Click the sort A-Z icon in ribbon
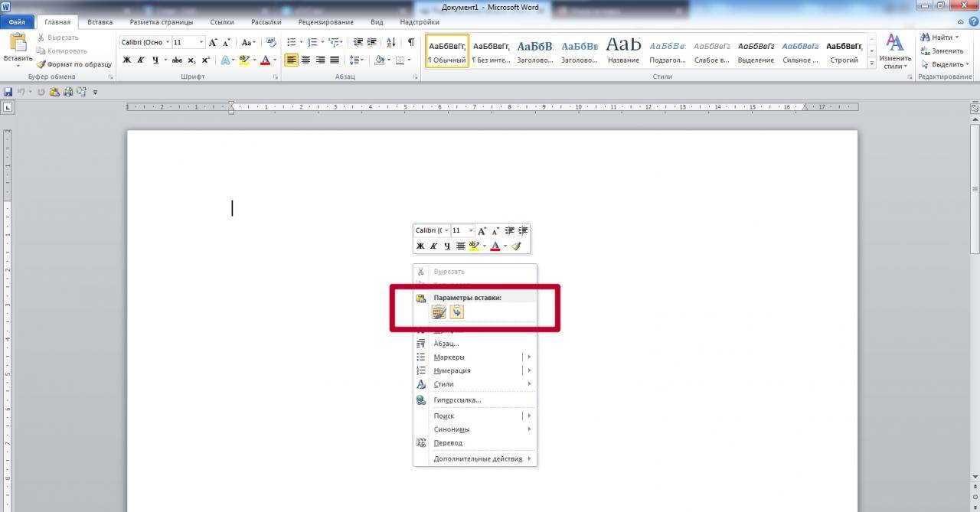980x512 pixels. tap(391, 42)
